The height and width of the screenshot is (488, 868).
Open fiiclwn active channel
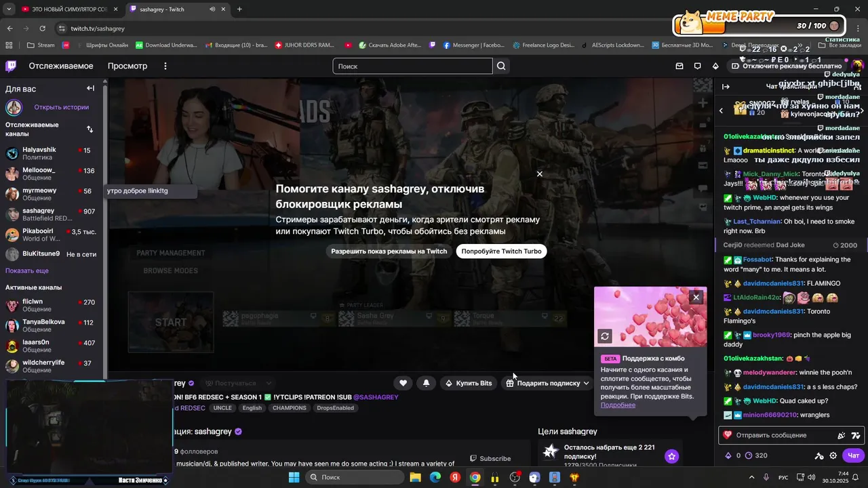tap(52, 305)
